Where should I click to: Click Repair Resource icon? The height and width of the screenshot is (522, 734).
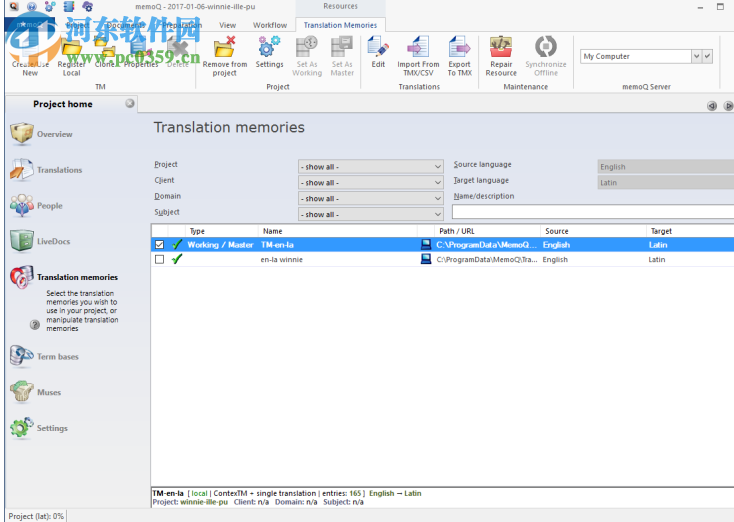click(x=501, y=56)
